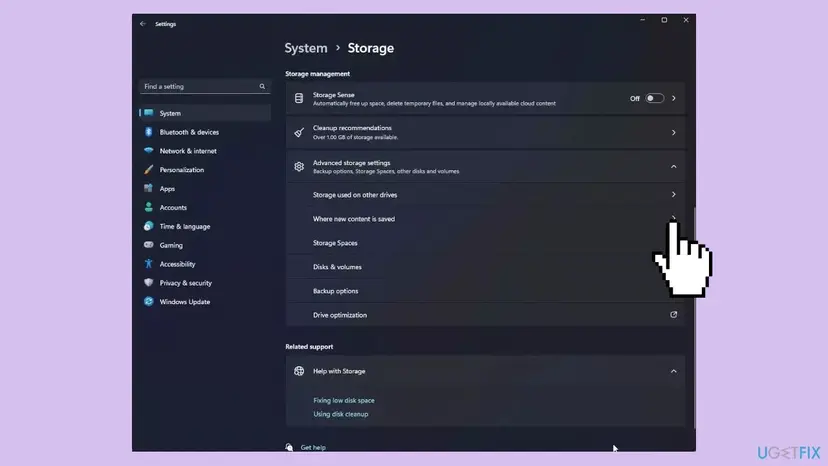828x466 pixels.
Task: Click the Cleanup recommendations title text
Action: [352, 128]
